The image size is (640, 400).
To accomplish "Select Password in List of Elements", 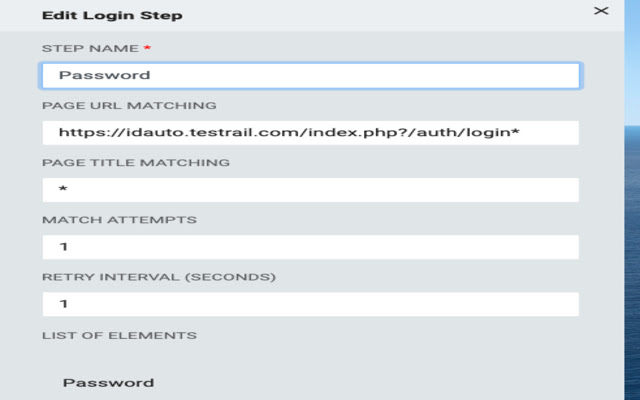I will coord(108,383).
